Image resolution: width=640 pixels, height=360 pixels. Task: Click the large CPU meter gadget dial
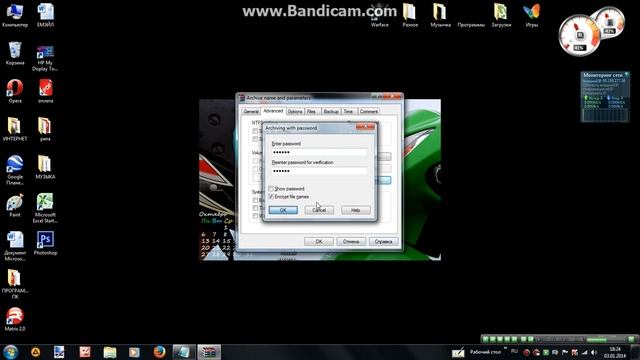579,36
